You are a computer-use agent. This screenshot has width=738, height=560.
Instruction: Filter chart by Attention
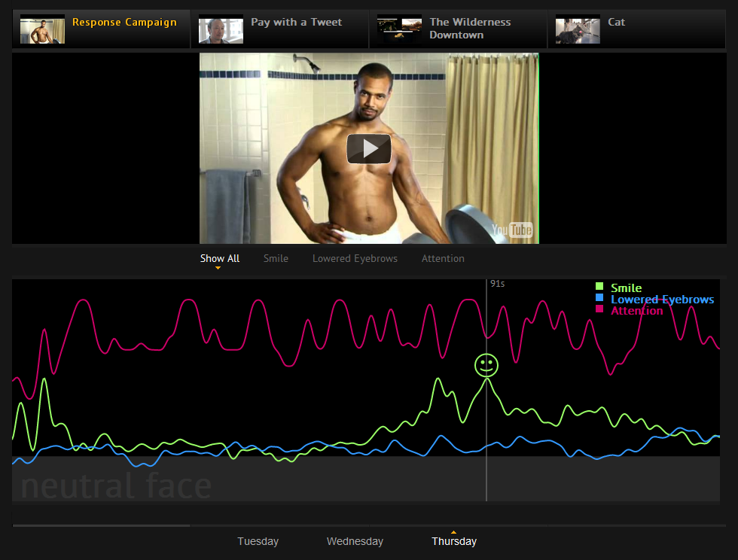[443, 259]
